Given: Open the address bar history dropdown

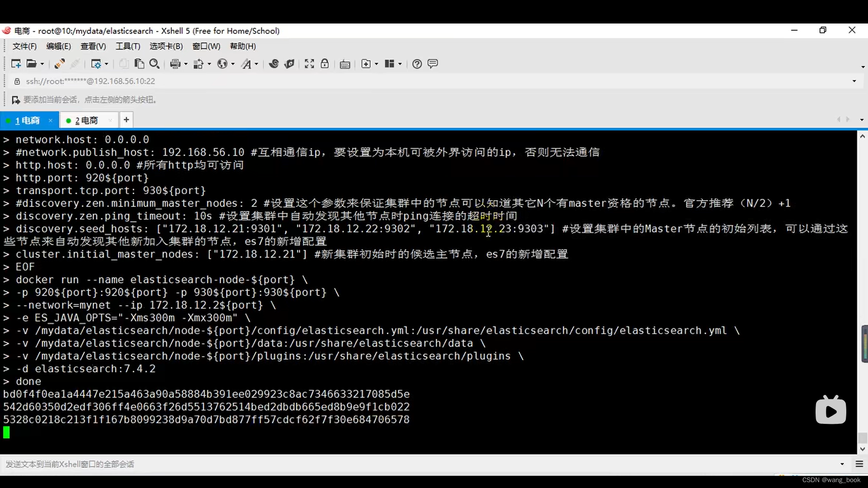Looking at the screenshot, I should point(854,81).
